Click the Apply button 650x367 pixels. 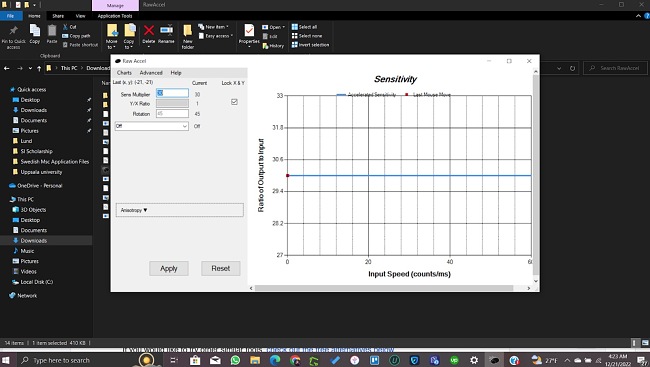pyautogui.click(x=169, y=268)
